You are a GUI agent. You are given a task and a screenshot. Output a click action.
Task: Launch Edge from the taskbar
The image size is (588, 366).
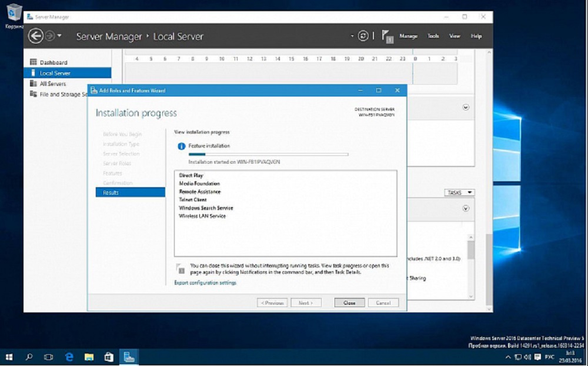69,357
